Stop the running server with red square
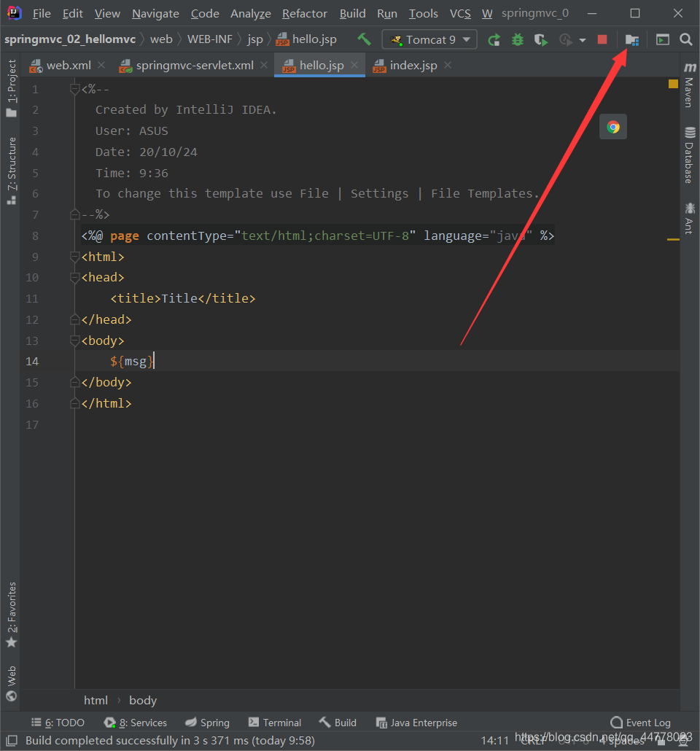 click(602, 39)
